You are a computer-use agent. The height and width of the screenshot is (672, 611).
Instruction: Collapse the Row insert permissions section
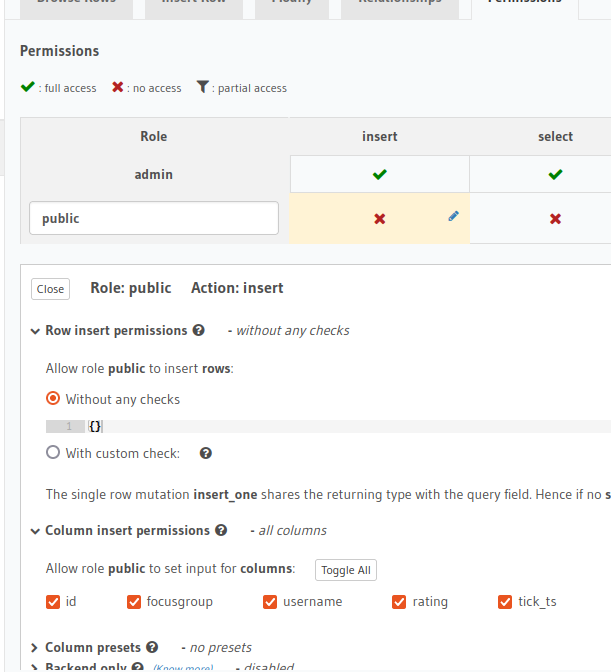35,331
